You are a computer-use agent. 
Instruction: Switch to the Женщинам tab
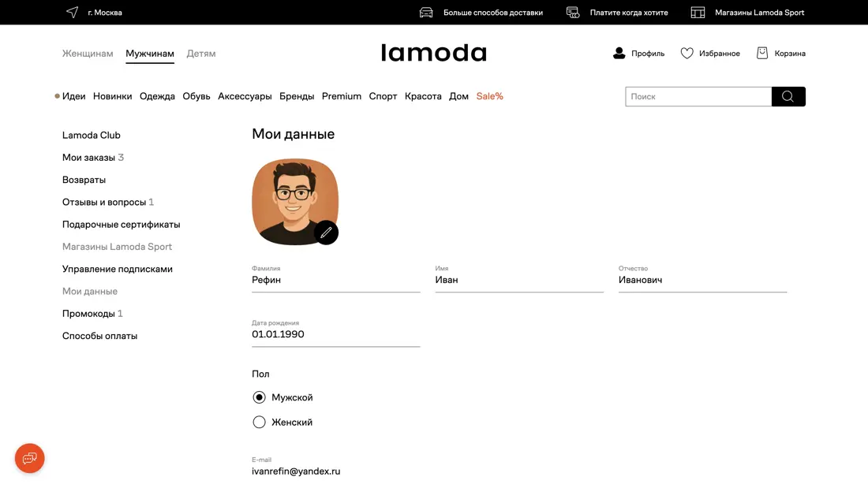tap(88, 54)
